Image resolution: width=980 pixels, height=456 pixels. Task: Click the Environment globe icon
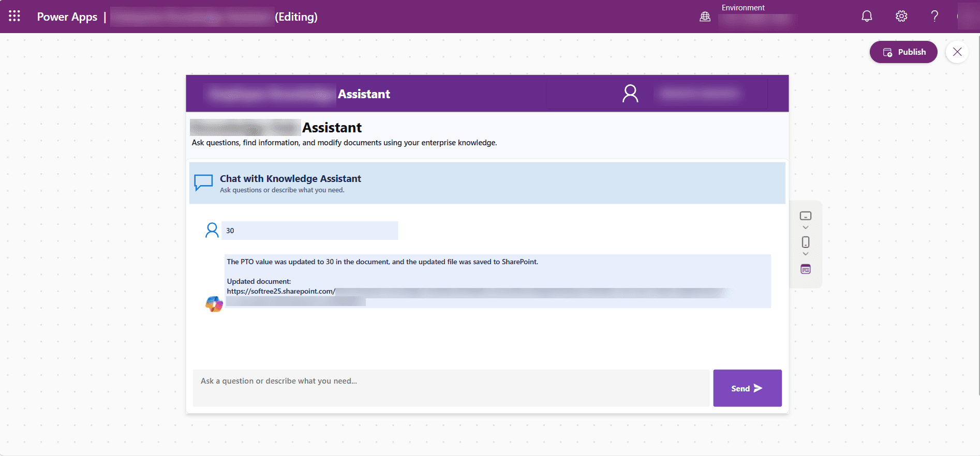705,17
